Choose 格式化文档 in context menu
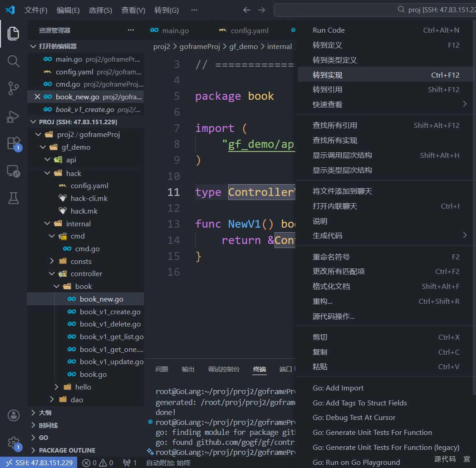 pos(386,286)
